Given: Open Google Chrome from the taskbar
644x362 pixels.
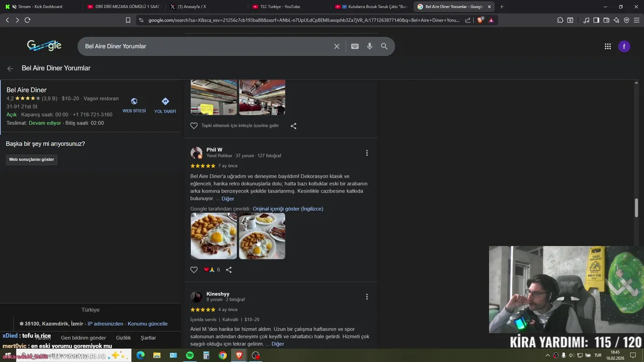Looking at the screenshot, I should pyautogui.click(x=222, y=355).
